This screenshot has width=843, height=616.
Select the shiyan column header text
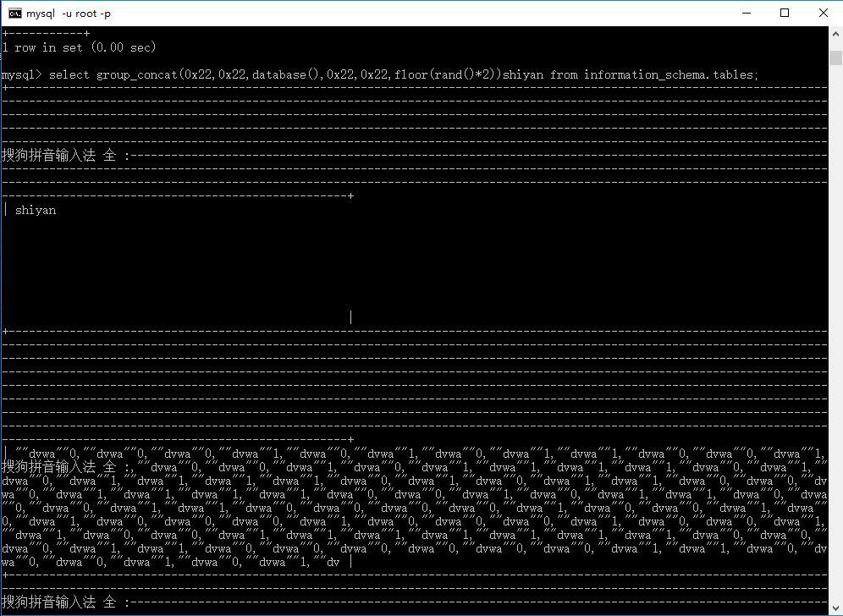(35, 210)
